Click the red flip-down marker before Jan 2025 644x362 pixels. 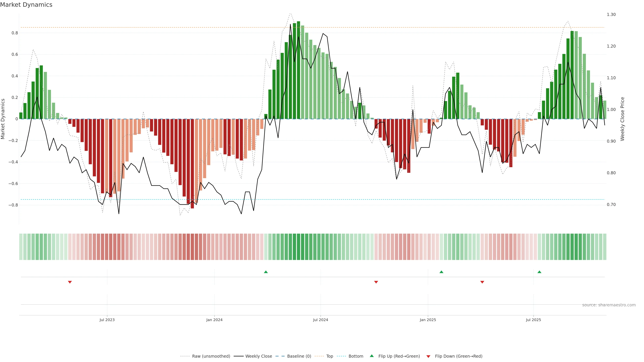pos(376,282)
